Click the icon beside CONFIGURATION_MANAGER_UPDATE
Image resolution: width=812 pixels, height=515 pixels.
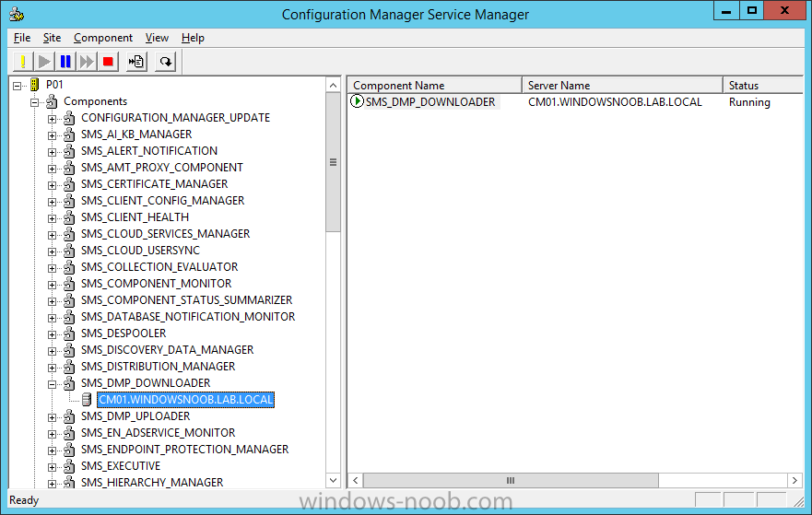click(x=69, y=118)
